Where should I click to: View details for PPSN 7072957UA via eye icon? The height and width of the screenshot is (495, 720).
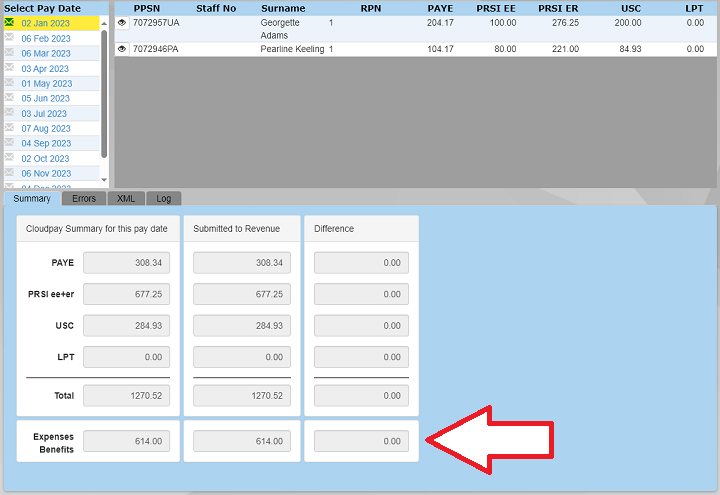tap(122, 22)
